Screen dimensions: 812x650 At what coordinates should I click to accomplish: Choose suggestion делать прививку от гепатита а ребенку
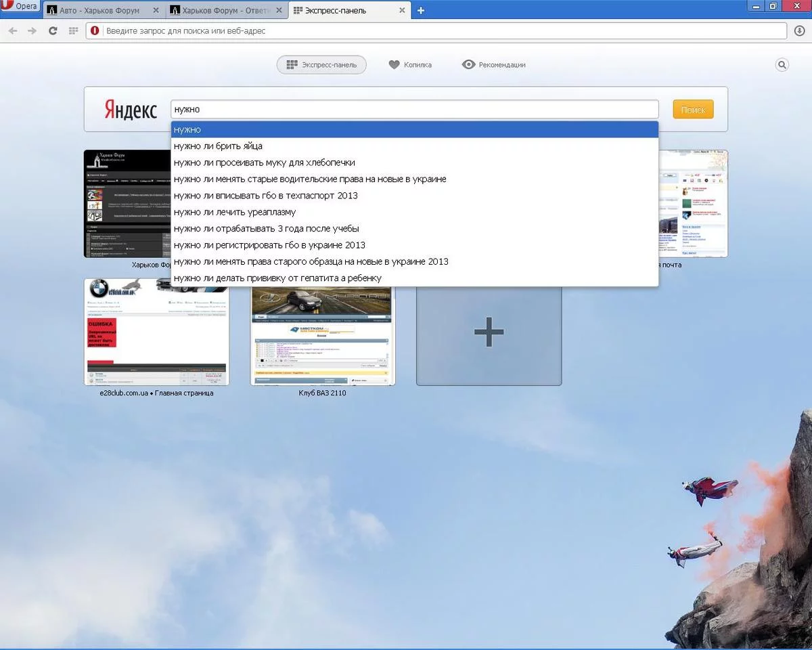click(415, 278)
